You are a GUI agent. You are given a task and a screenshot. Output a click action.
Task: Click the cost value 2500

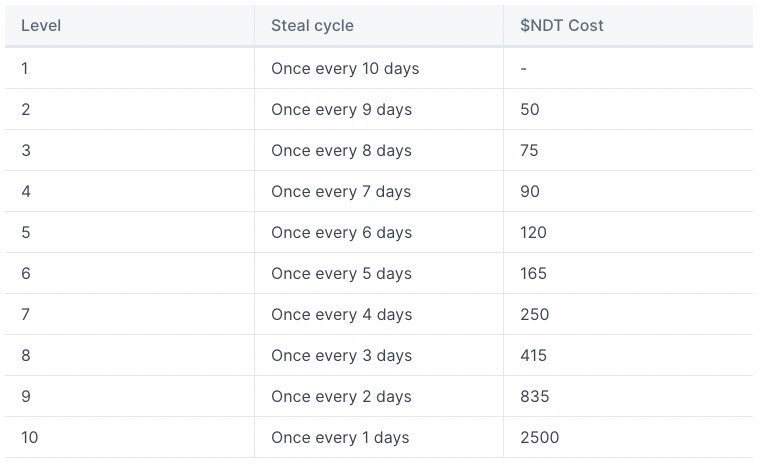tap(539, 437)
